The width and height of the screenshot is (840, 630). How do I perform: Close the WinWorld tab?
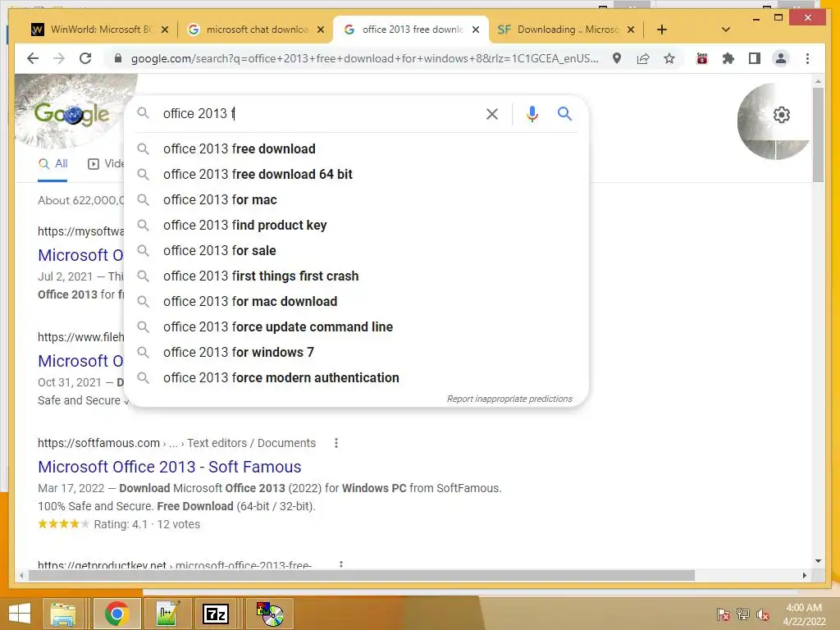165,30
